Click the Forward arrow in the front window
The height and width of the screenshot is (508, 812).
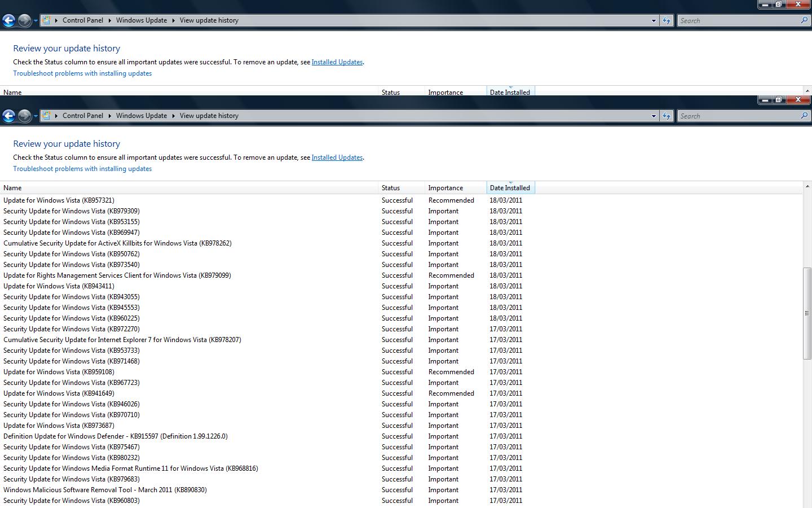point(24,116)
